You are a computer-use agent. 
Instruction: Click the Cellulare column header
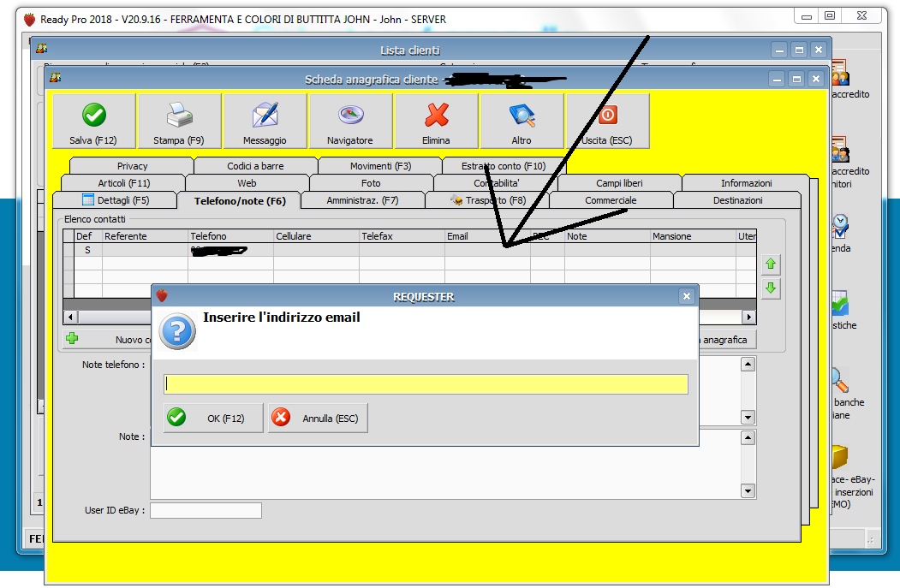[x=316, y=235]
